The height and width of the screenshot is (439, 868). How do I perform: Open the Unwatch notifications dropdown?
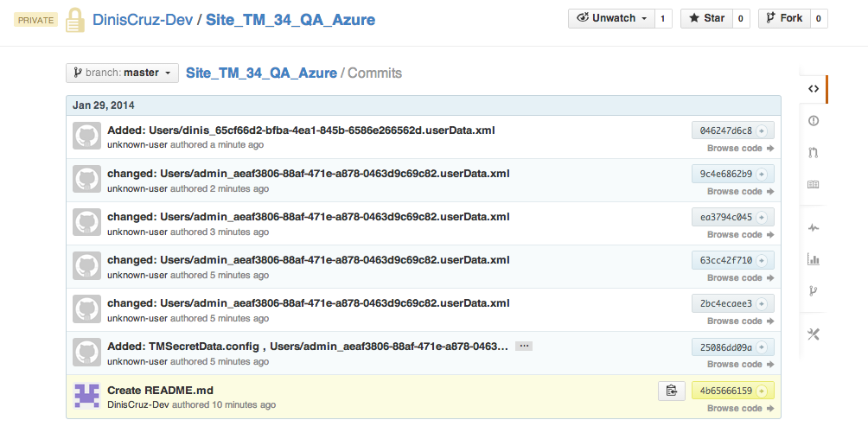(x=612, y=18)
